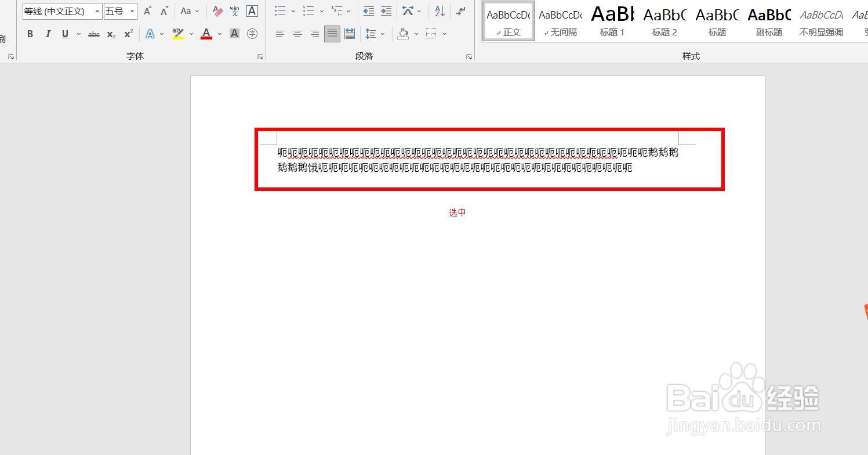Apply borders to the paragraph
This screenshot has width=868, height=455.
(x=431, y=34)
